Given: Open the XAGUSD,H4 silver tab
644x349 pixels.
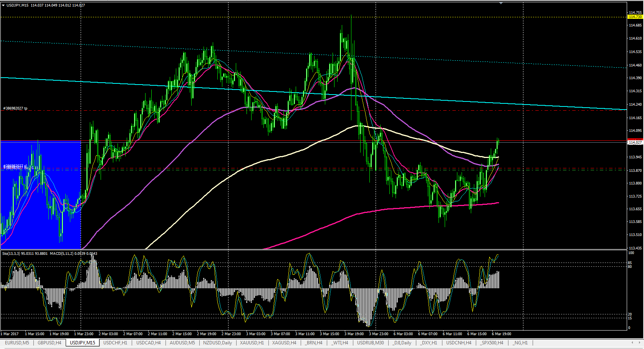Looking at the screenshot, I should click(x=284, y=343).
